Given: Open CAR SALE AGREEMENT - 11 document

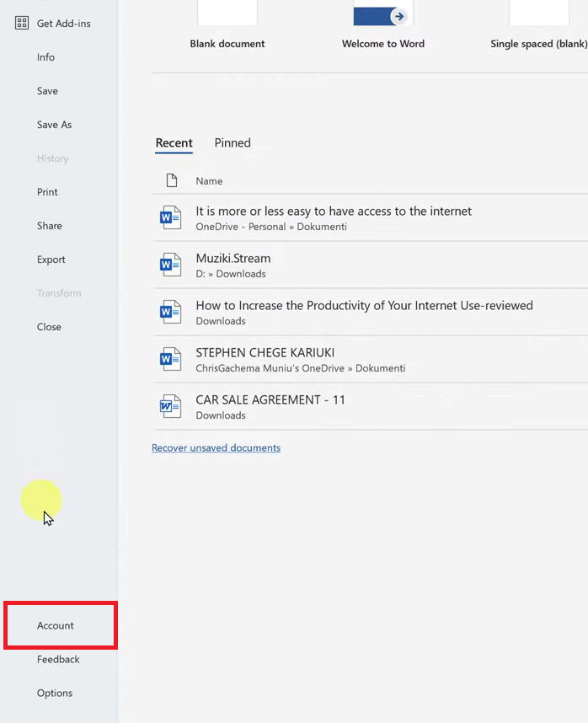Looking at the screenshot, I should click(371, 407).
